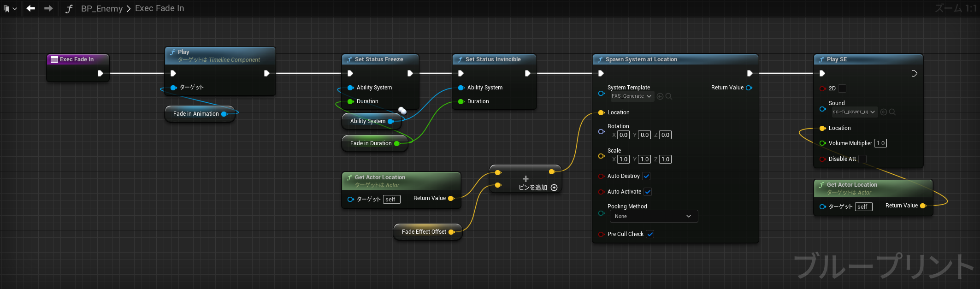Click Play SE input exec pin
The image size is (980, 289).
point(822,73)
